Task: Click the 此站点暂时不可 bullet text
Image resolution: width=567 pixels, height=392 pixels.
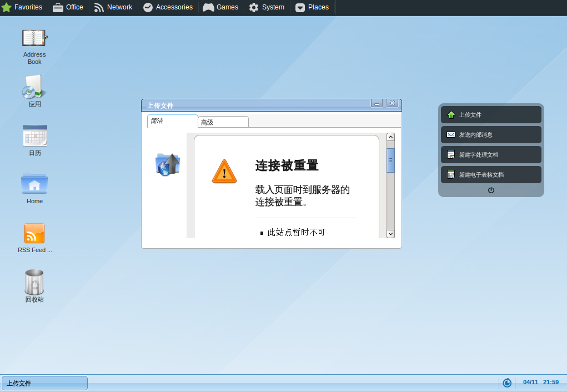Action: tap(297, 232)
